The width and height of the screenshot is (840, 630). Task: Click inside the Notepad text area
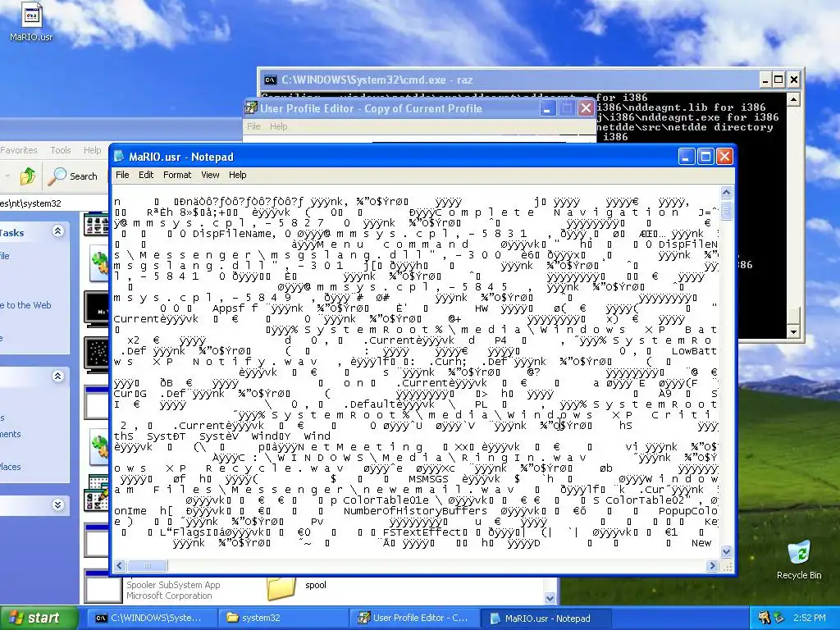tap(415, 372)
